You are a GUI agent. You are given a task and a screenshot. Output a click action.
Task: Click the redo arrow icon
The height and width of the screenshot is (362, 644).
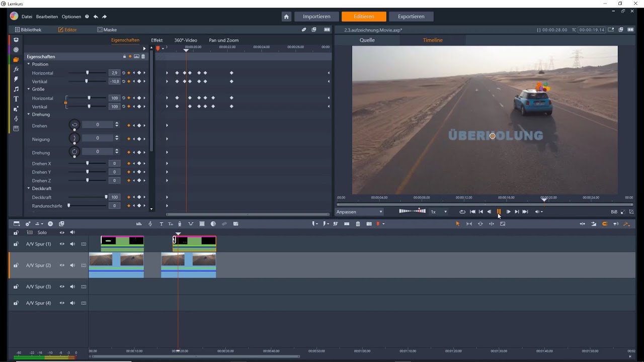(104, 17)
